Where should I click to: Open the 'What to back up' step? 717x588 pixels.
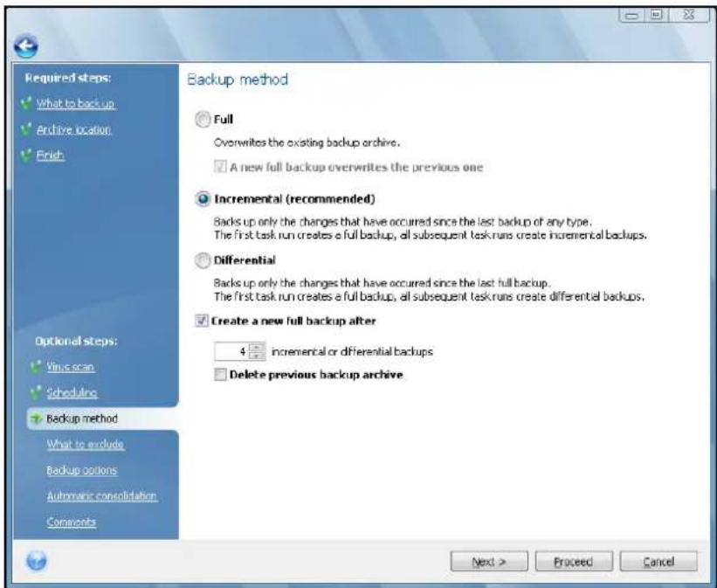[75, 103]
